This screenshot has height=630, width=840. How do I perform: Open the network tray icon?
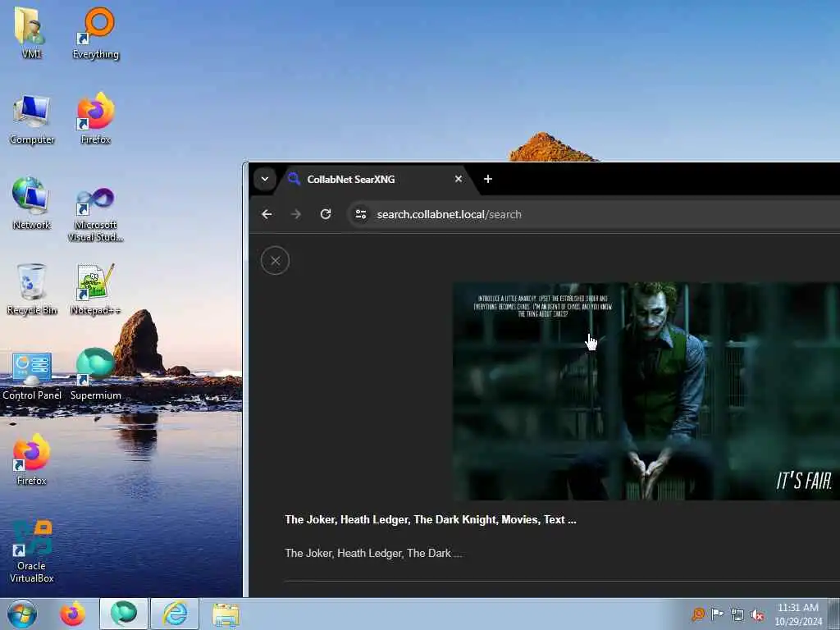(737, 614)
